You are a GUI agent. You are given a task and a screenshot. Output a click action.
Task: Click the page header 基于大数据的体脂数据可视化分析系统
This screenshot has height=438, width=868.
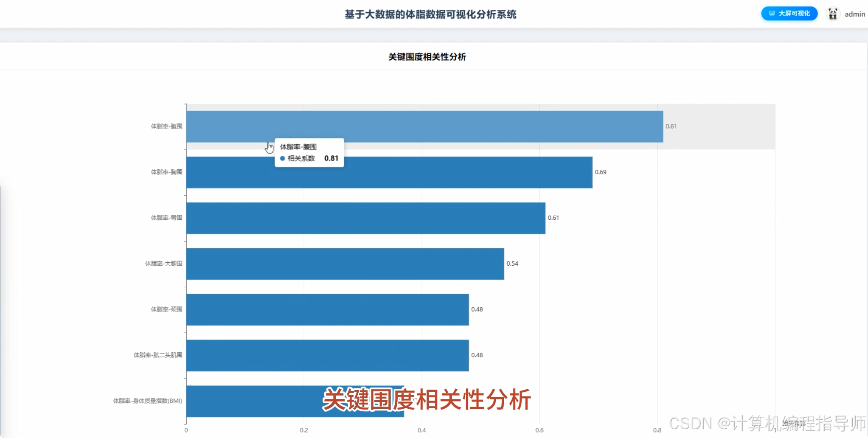click(430, 14)
